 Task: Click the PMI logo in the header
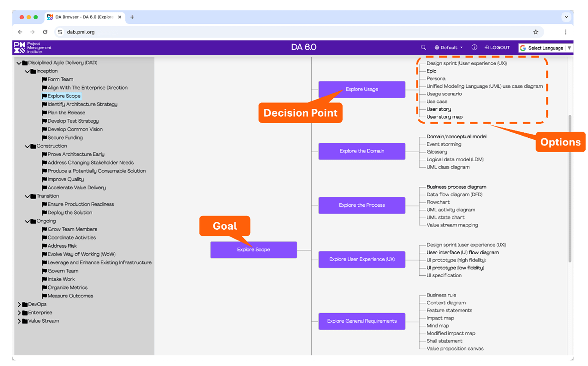coord(33,48)
